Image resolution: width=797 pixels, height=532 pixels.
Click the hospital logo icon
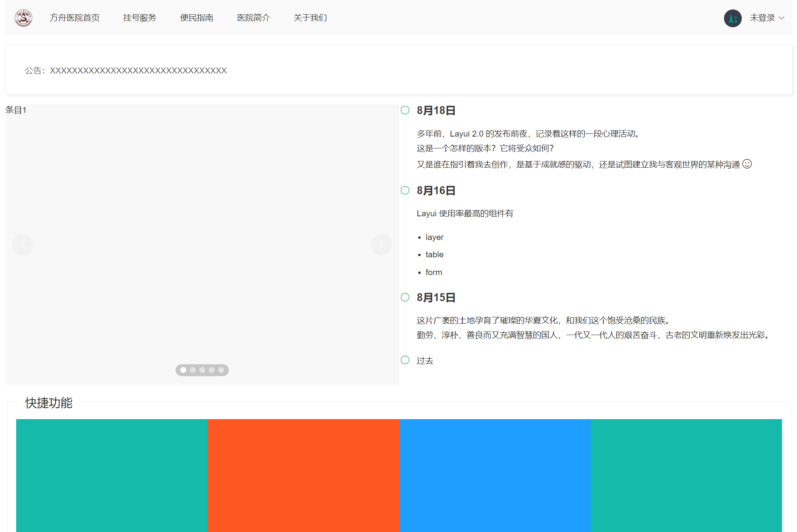pos(23,18)
